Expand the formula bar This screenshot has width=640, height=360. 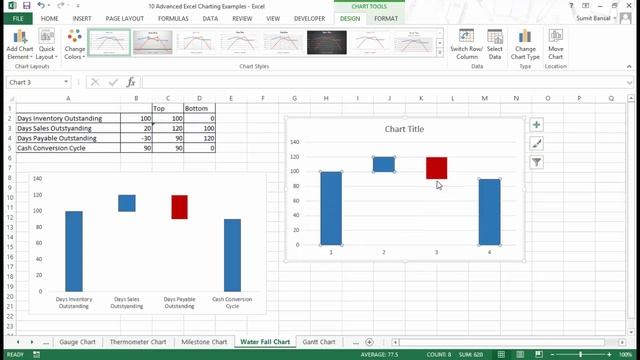click(x=629, y=82)
